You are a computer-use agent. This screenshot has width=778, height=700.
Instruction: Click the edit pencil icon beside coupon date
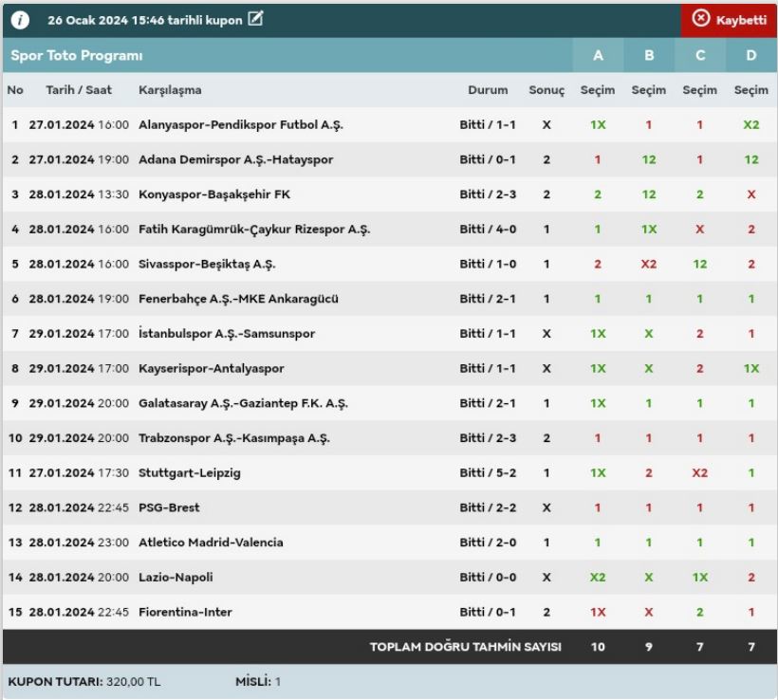pos(254,19)
